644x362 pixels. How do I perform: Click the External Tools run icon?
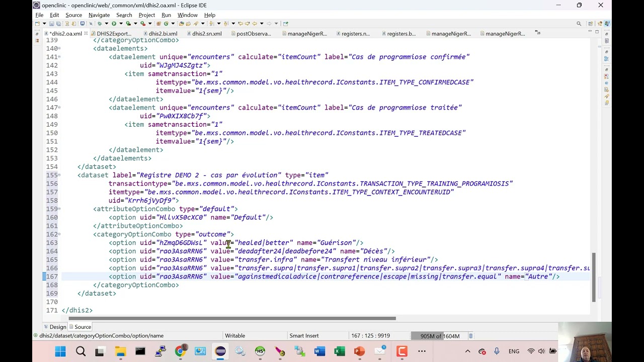tap(143, 23)
